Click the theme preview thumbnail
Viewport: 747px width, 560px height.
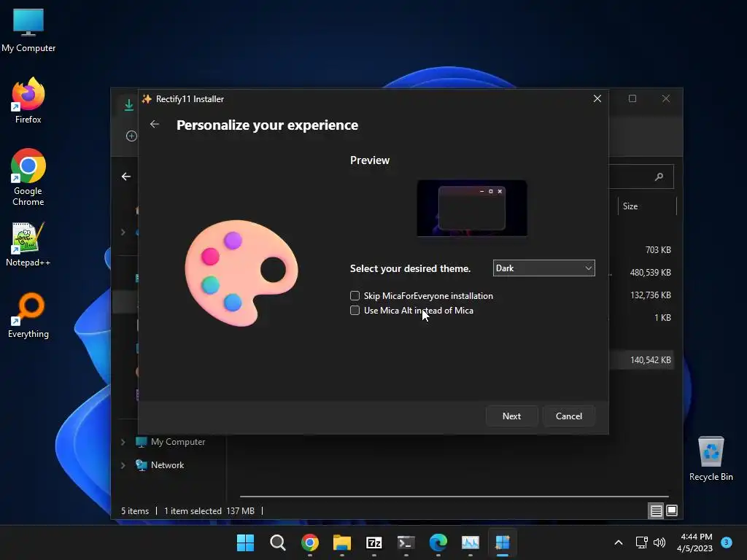(472, 208)
